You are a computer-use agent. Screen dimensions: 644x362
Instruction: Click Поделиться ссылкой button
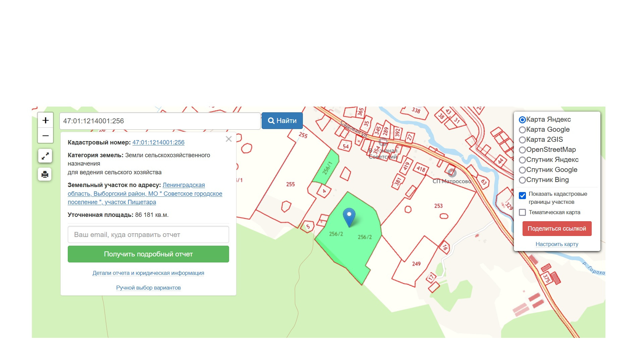[557, 229]
